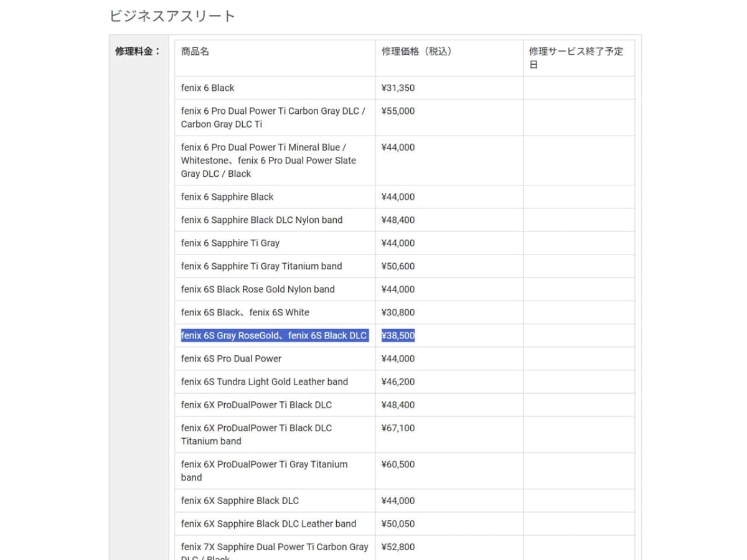Click fenix 6 Pro Dual Power Ti Carbon Gray DLC name
This screenshot has height=560, width=747.
pos(273,118)
